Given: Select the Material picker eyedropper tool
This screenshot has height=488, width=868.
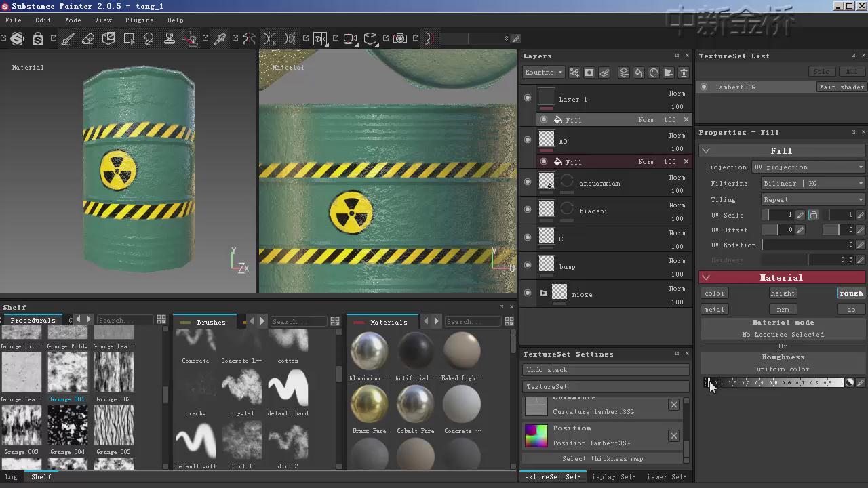Looking at the screenshot, I should click(220, 39).
